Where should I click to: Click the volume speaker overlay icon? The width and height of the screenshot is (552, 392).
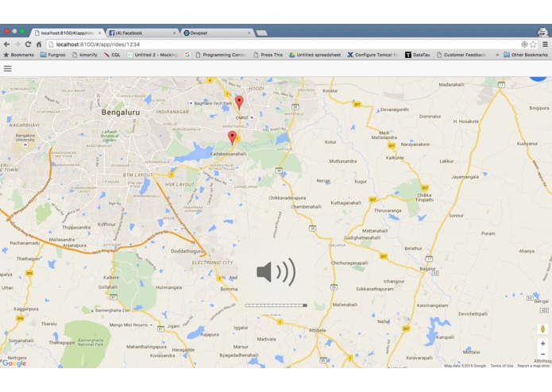pyautogui.click(x=276, y=271)
